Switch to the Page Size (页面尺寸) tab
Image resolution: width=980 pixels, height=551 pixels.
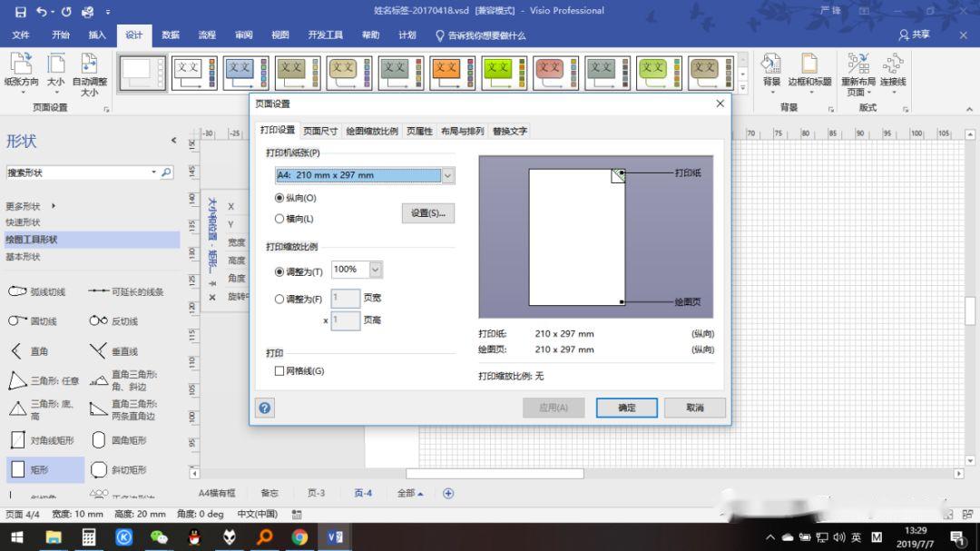(320, 131)
